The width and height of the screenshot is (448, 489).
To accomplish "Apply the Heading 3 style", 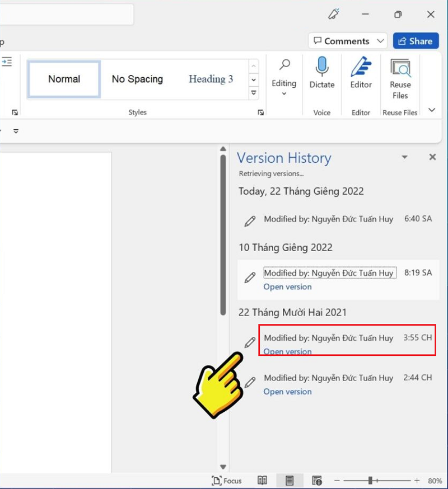I will click(211, 79).
